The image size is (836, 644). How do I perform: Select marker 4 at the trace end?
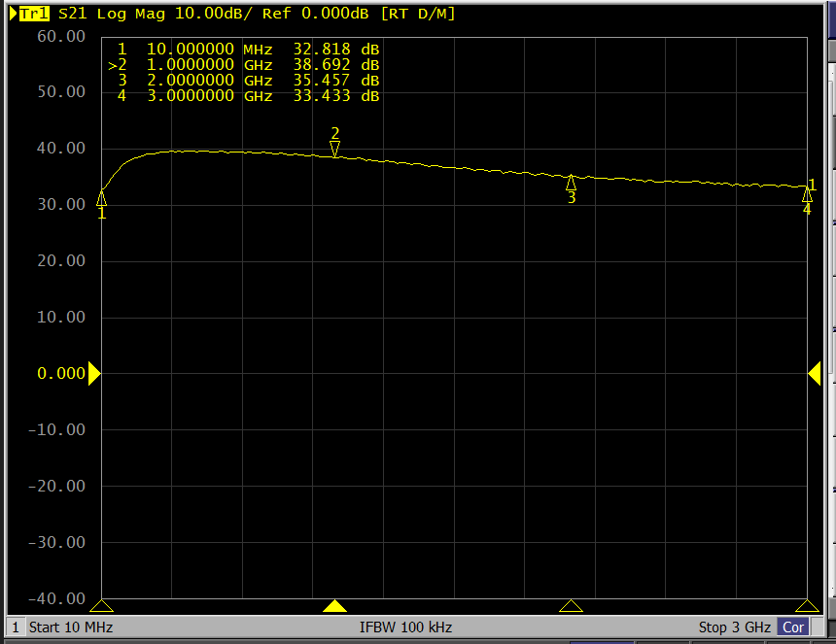point(807,195)
